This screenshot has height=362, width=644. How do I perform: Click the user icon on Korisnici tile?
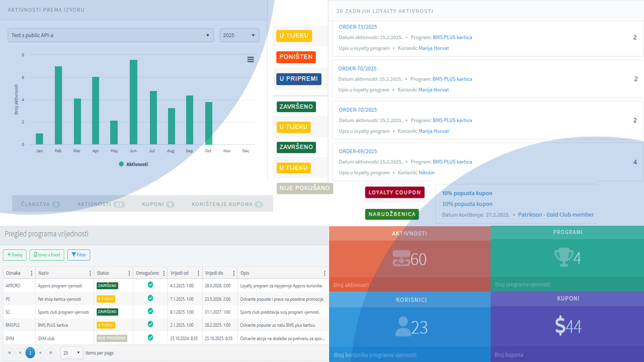pos(403,327)
